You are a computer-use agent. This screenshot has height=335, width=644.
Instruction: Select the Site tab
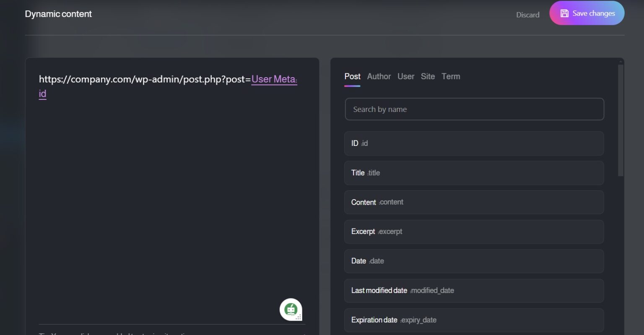coord(428,76)
